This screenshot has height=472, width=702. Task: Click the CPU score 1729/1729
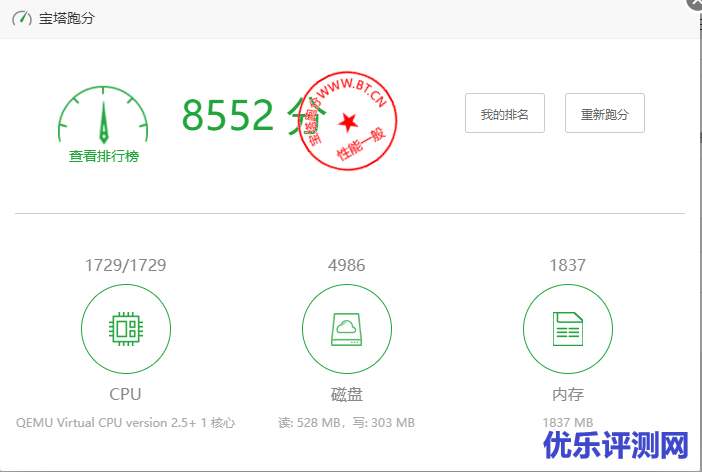(125, 265)
